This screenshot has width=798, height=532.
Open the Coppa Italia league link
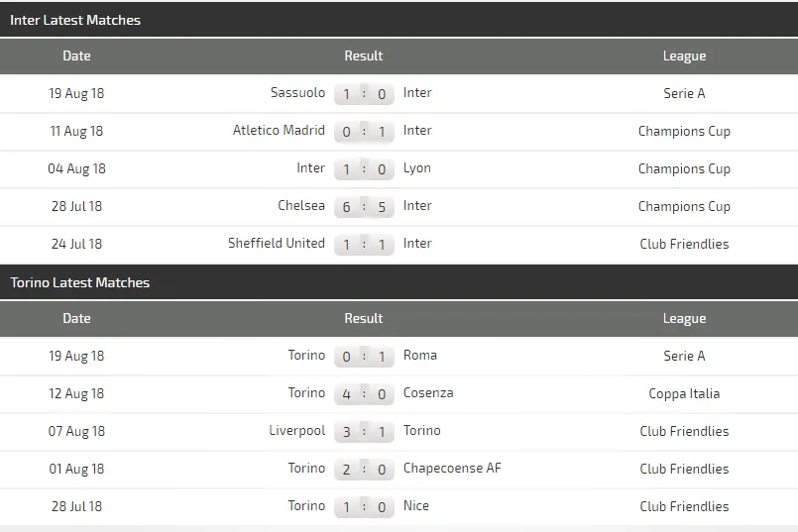coord(684,393)
